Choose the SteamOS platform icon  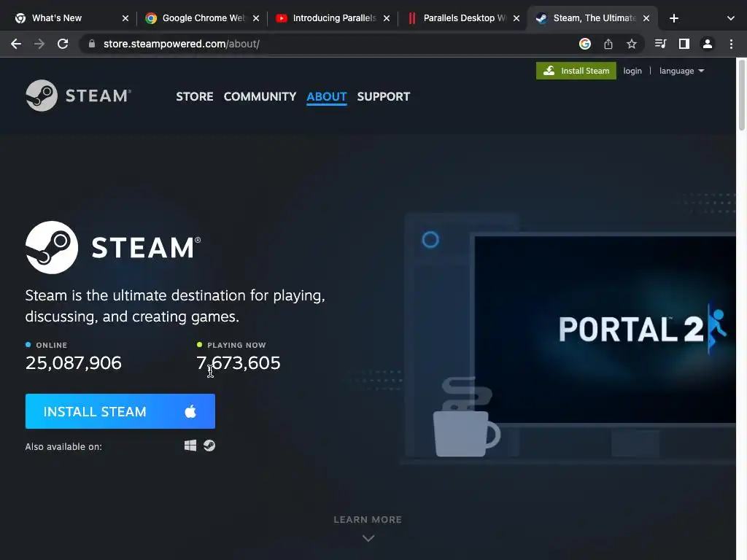209,446
